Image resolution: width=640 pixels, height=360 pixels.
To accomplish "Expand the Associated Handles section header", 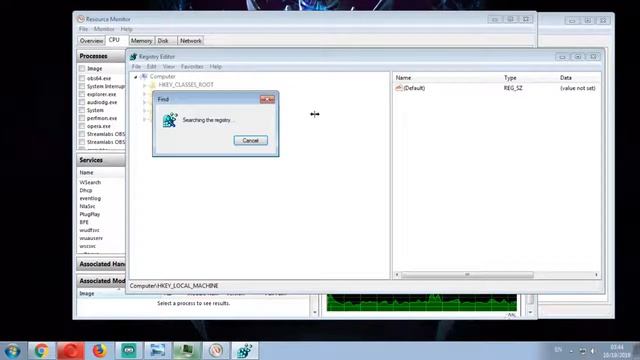I will (101, 264).
